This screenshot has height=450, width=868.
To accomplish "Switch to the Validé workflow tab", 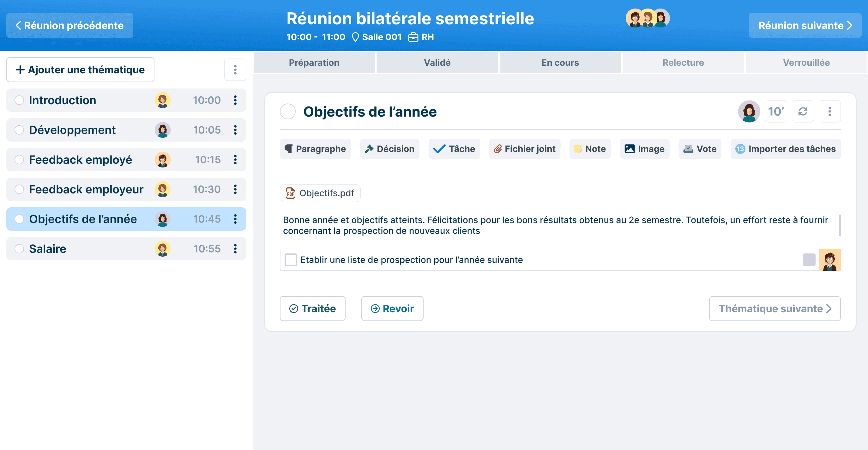I will tap(437, 62).
